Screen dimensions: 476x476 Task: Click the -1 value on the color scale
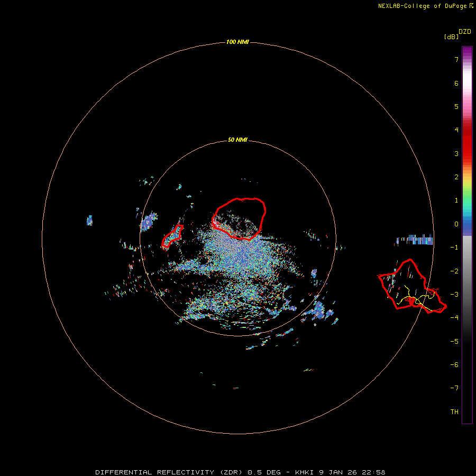(454, 248)
